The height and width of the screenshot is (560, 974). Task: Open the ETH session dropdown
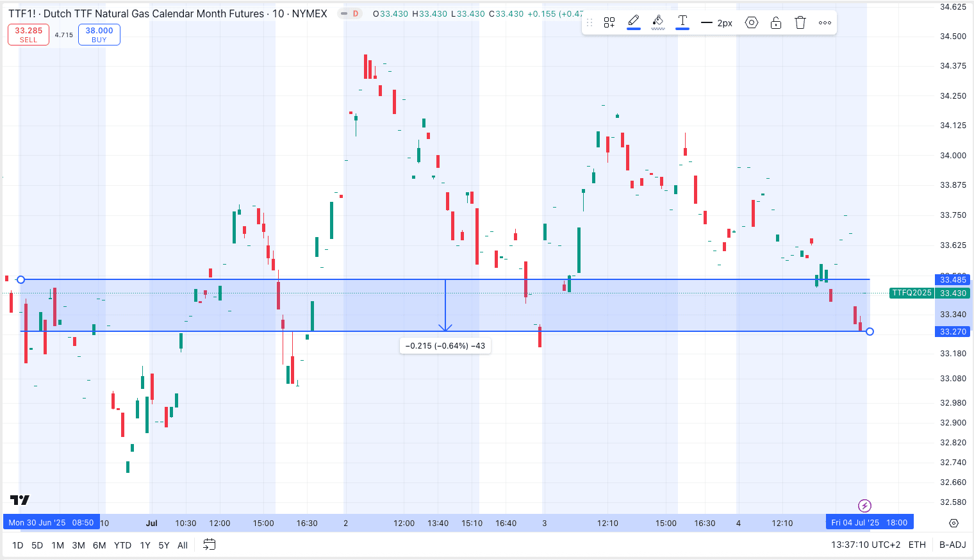917,545
